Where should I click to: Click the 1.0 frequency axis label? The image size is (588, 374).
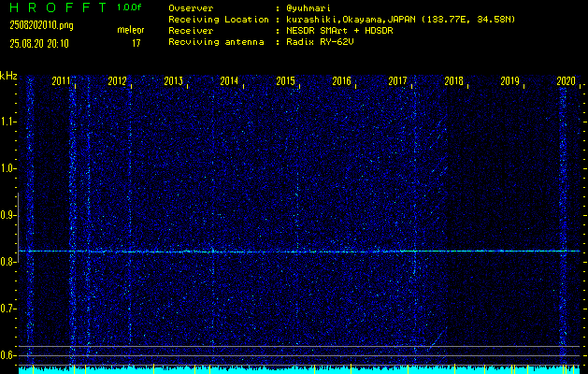coord(7,168)
